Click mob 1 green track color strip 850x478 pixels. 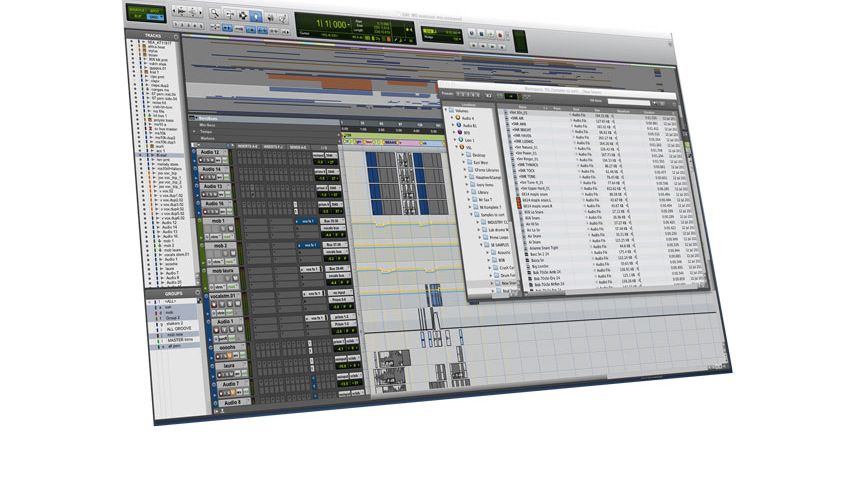[199, 231]
